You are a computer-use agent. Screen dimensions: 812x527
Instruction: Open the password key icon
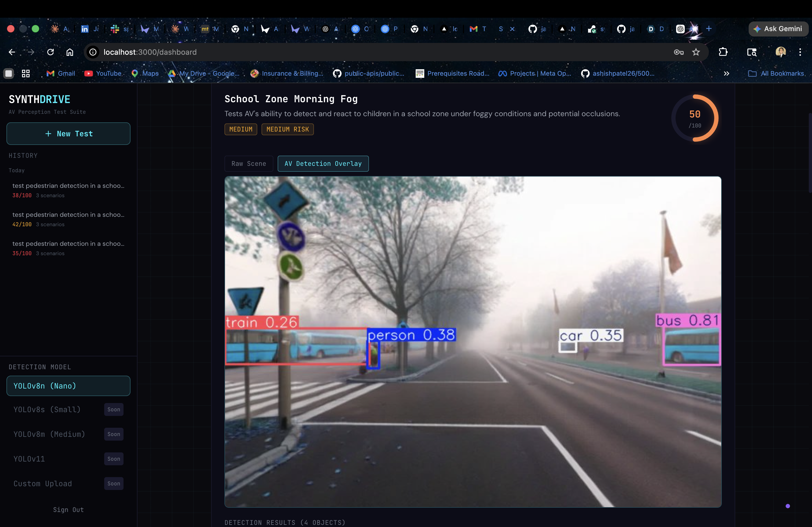[x=678, y=52]
